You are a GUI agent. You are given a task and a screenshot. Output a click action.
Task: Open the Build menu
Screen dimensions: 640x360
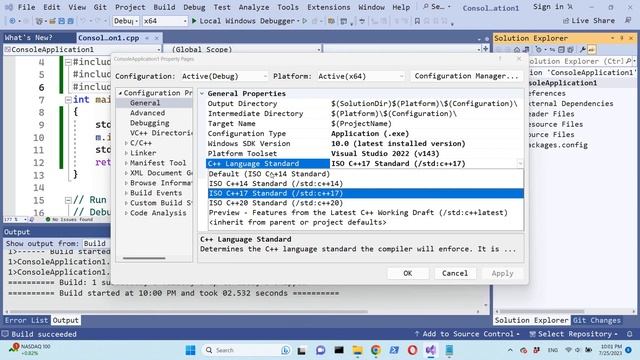click(x=164, y=7)
